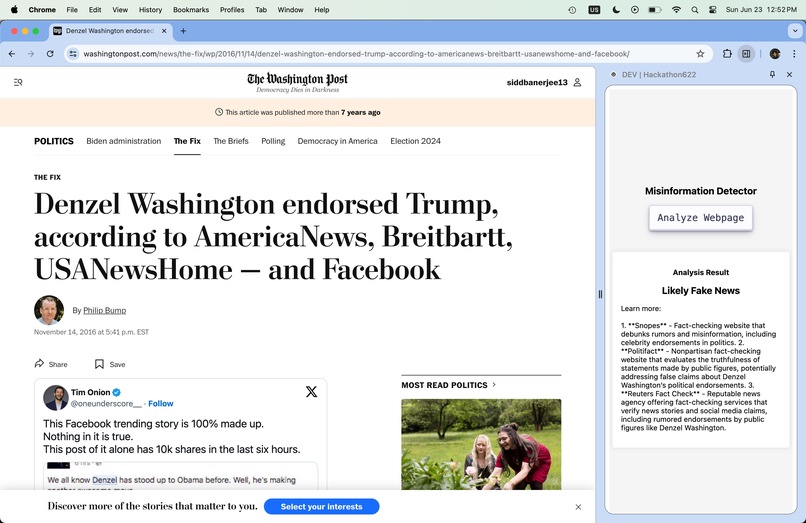Image resolution: width=806 pixels, height=523 pixels.
Task: Click the Time Machine clock icon
Action: pyautogui.click(x=572, y=9)
